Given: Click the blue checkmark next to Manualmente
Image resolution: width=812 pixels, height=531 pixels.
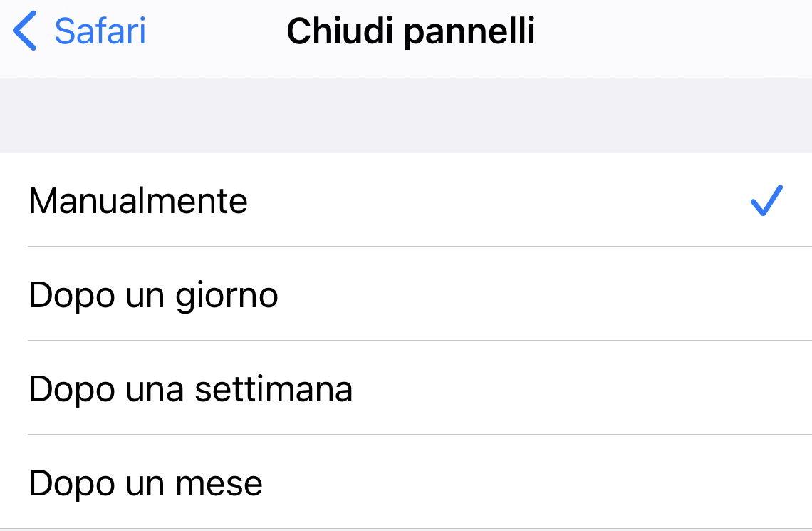Looking at the screenshot, I should pyautogui.click(x=766, y=200).
